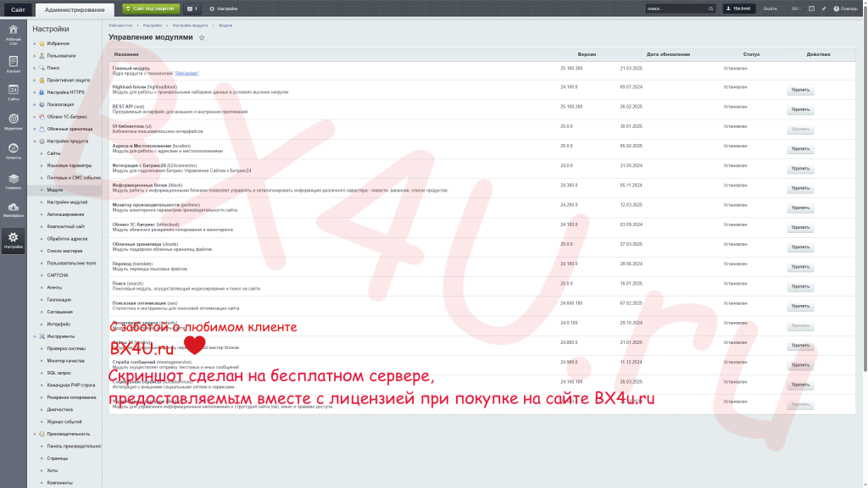Image resolution: width=868 pixels, height=488 pixels.
Task: Open the Marketplace cloud icon
Action: 14,209
